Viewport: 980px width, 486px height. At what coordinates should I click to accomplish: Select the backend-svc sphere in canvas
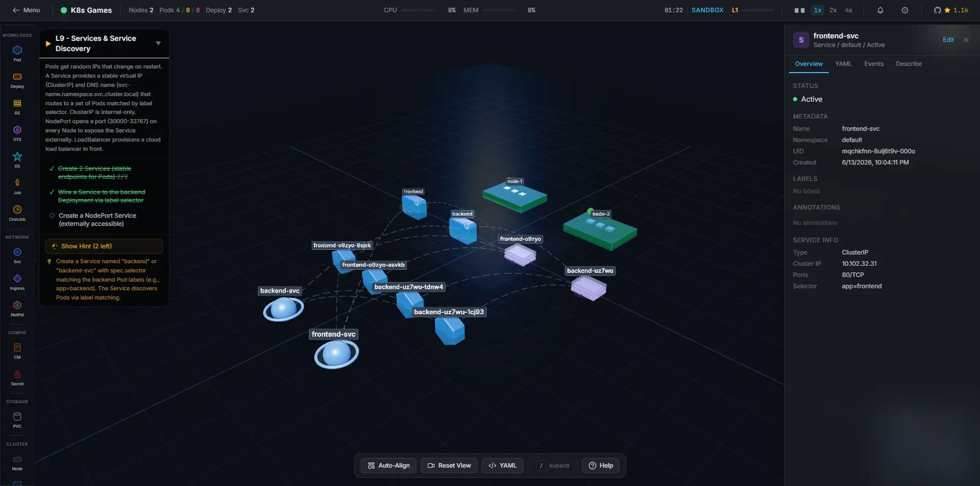pyautogui.click(x=283, y=309)
